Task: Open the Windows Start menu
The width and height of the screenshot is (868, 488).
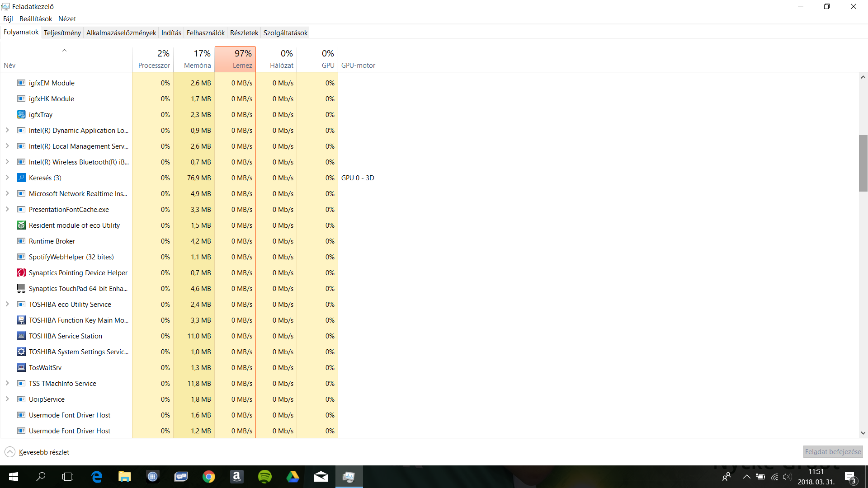Action: [x=14, y=477]
